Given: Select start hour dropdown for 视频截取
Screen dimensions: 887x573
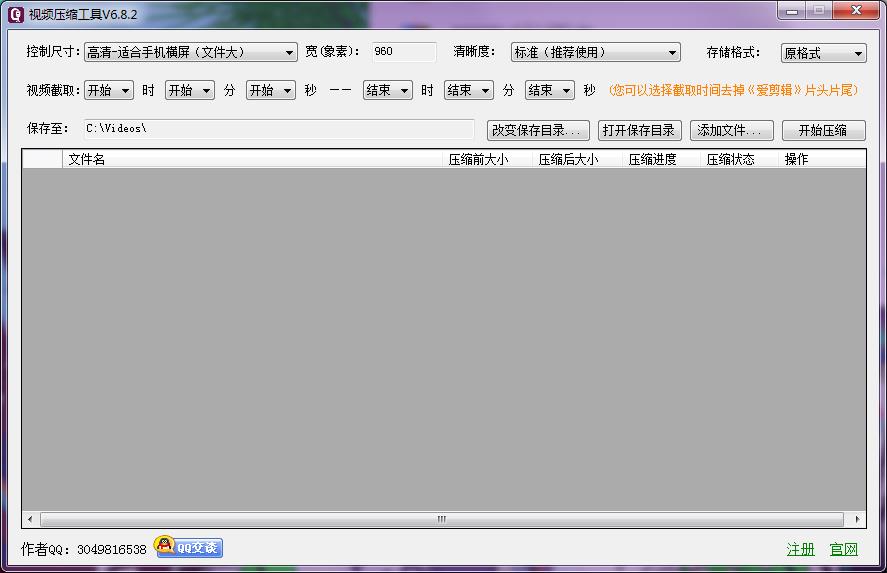Looking at the screenshot, I should click(x=109, y=90).
